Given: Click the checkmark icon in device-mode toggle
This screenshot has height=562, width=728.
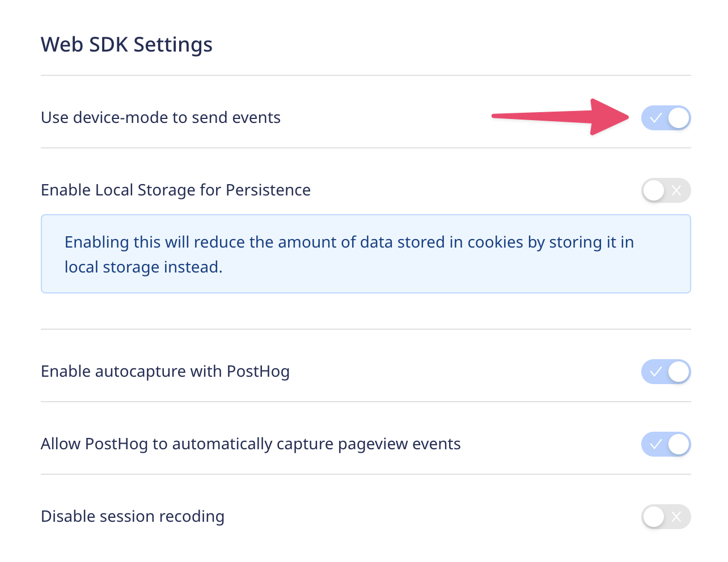Looking at the screenshot, I should (x=655, y=118).
